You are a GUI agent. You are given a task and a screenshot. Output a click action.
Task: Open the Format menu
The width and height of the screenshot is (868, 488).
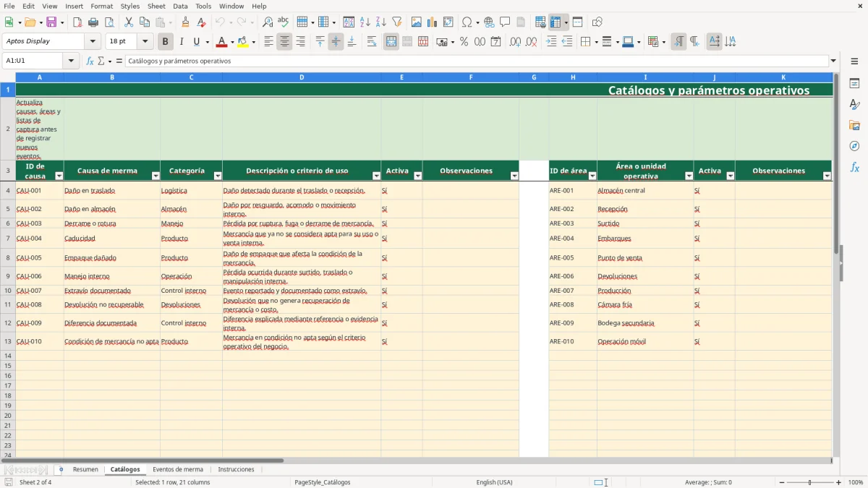[x=102, y=6]
